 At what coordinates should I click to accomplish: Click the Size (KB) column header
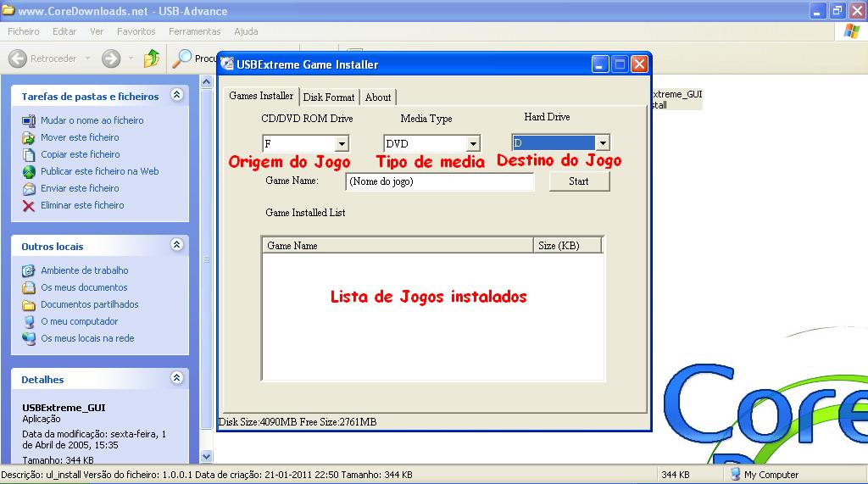[567, 245]
